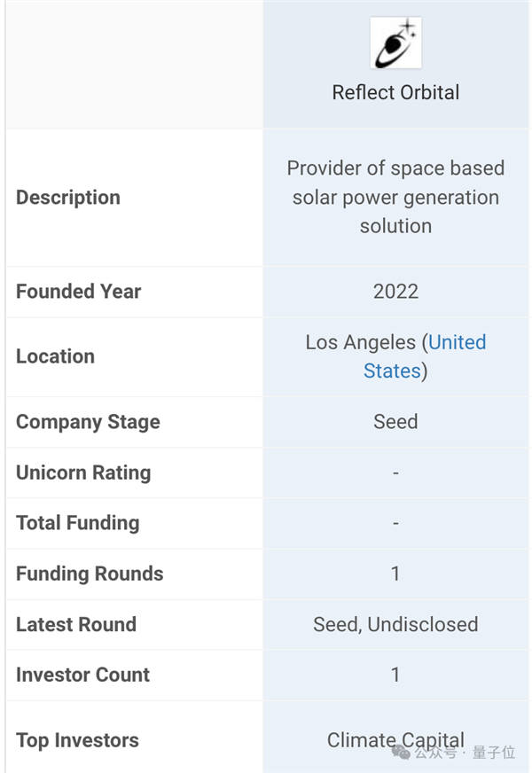Select the Location row label
532x773 pixels.
(x=55, y=356)
